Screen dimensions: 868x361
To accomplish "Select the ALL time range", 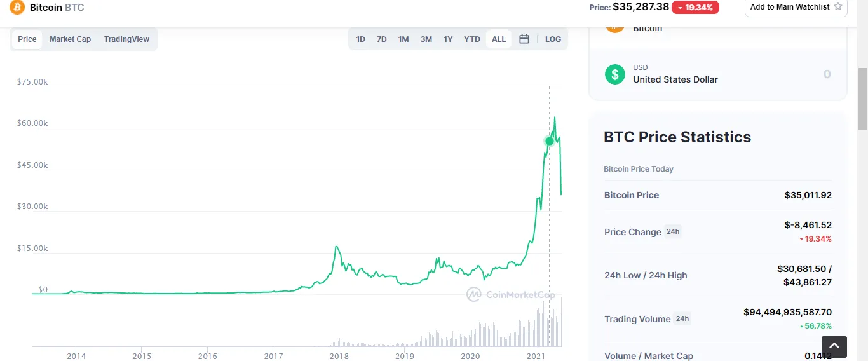I will coord(499,39).
